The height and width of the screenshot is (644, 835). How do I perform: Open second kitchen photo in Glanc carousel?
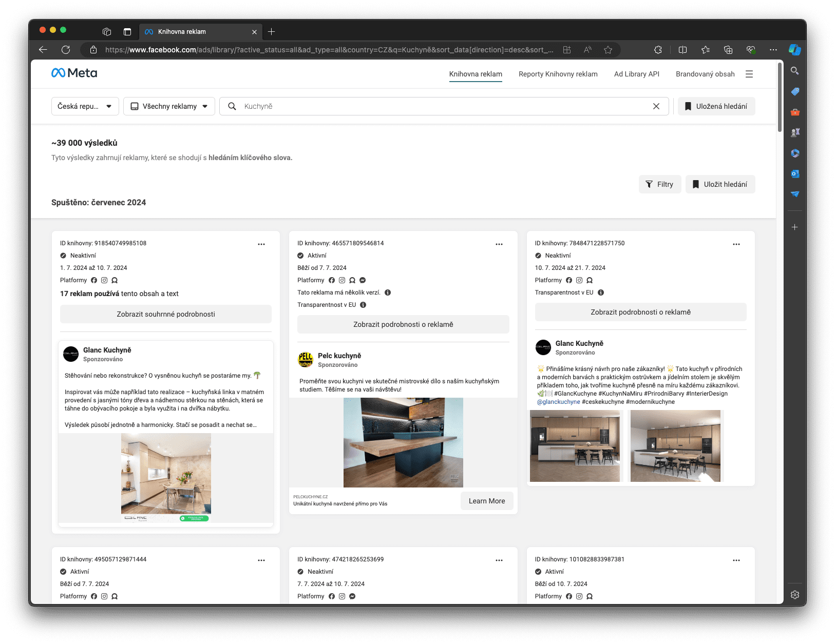click(x=675, y=446)
